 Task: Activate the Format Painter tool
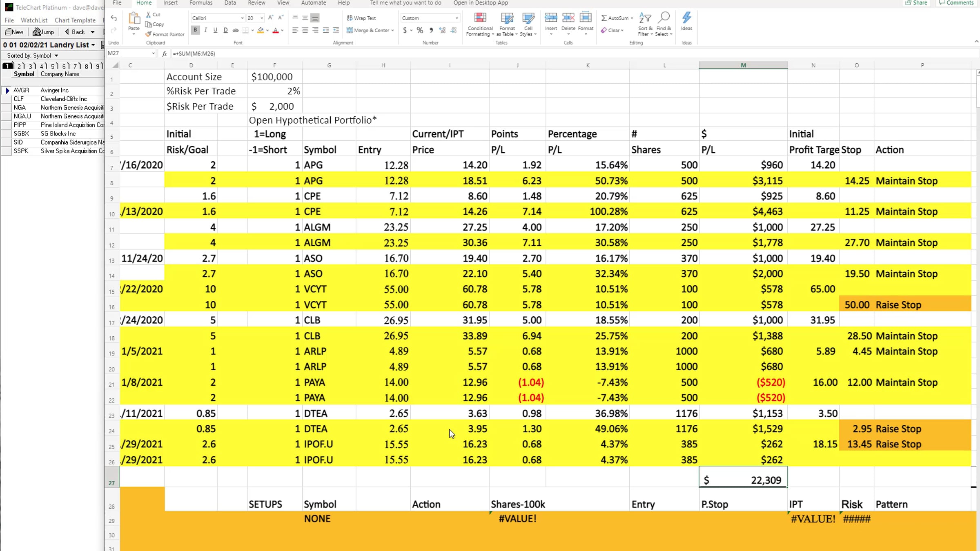tap(165, 34)
